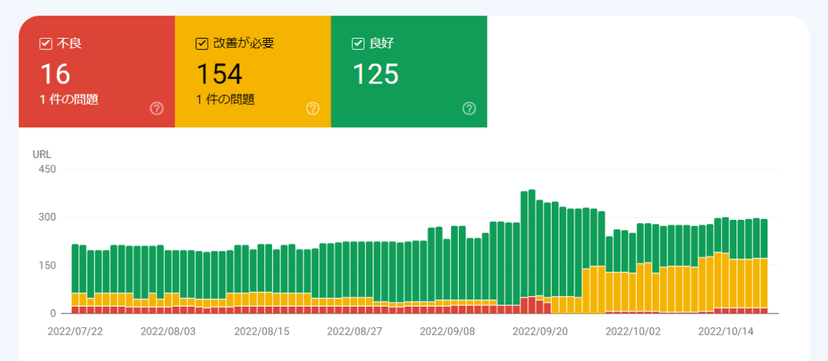This screenshot has width=828, height=361.
Task: Click the 450 y-axis value
Action: tap(46, 169)
